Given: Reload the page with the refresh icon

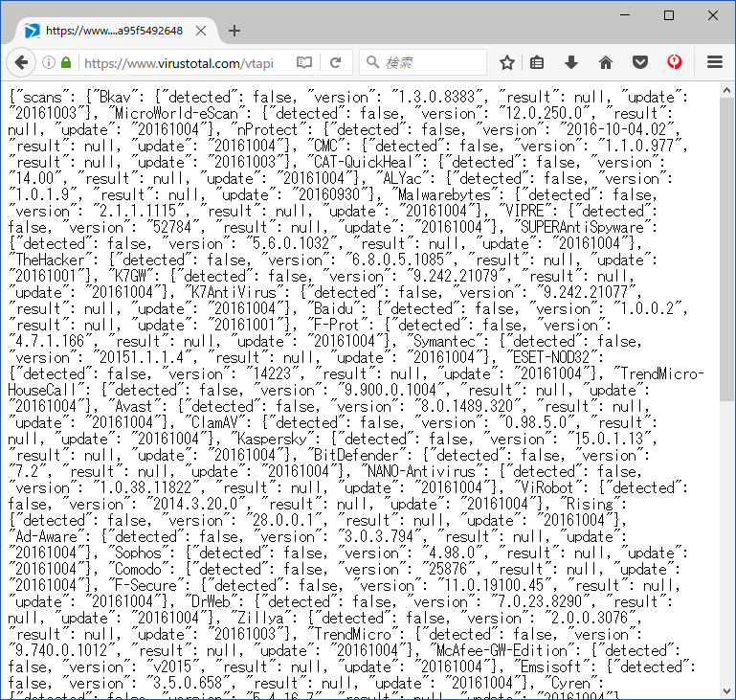Looking at the screenshot, I should point(335,62).
